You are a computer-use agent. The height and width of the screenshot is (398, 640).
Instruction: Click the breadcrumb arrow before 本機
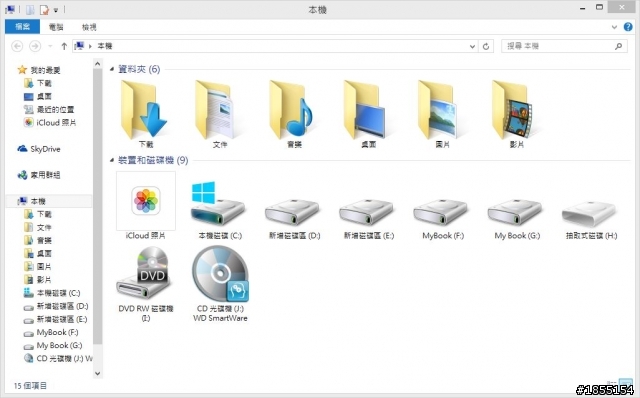pyautogui.click(x=90, y=46)
